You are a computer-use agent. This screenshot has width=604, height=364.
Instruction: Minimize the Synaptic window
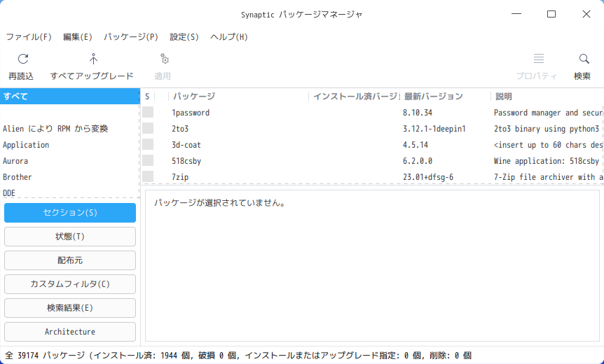(x=516, y=14)
